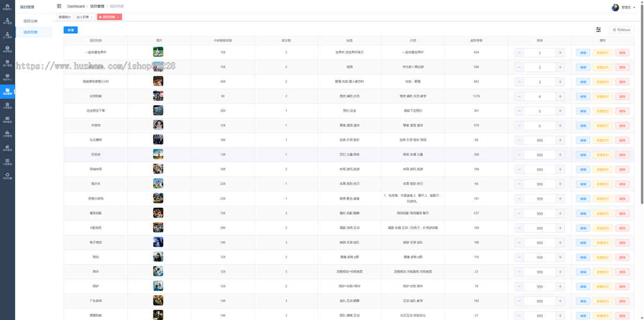Select the highlighted 项目管理 sidebar icon
The height and width of the screenshot is (320, 644).
8,92
